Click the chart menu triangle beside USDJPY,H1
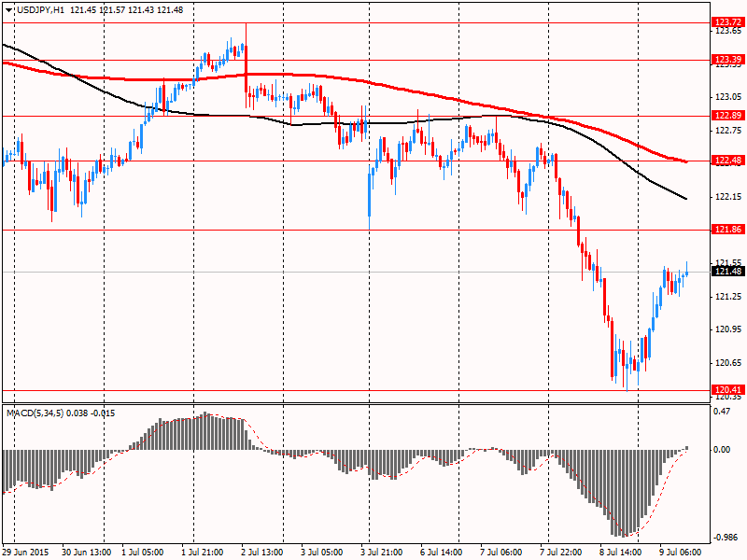 [x=9, y=10]
